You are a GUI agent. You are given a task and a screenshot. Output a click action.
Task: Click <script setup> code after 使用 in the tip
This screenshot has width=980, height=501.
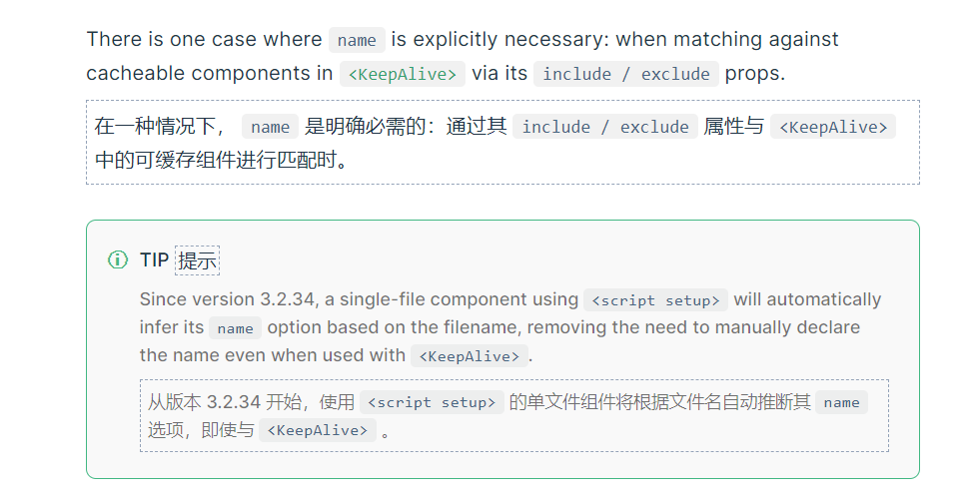(431, 402)
